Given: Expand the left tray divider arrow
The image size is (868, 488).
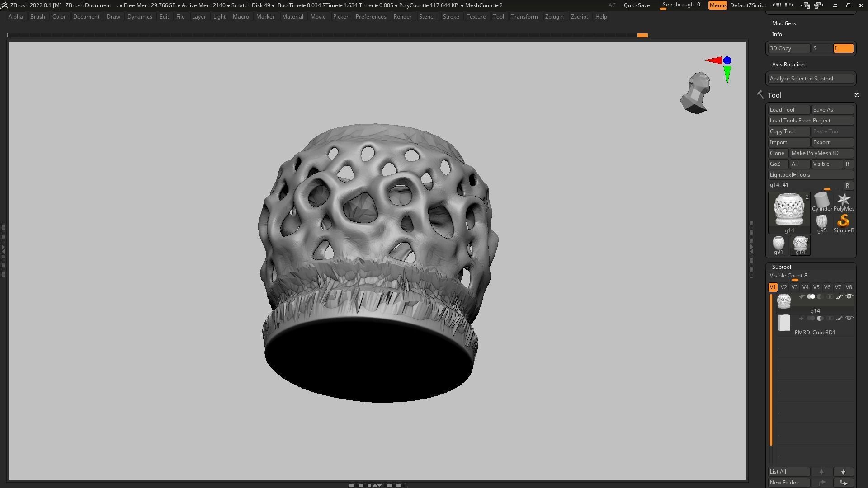Looking at the screenshot, I should tap(3, 249).
